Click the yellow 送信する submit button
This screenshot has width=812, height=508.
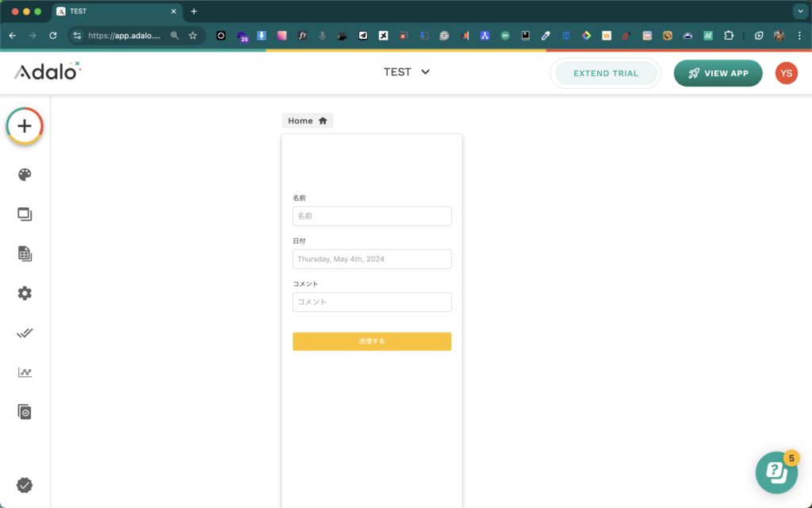[x=372, y=341]
